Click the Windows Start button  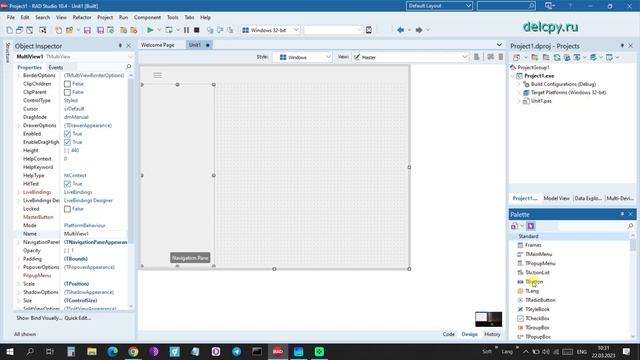pos(9,351)
